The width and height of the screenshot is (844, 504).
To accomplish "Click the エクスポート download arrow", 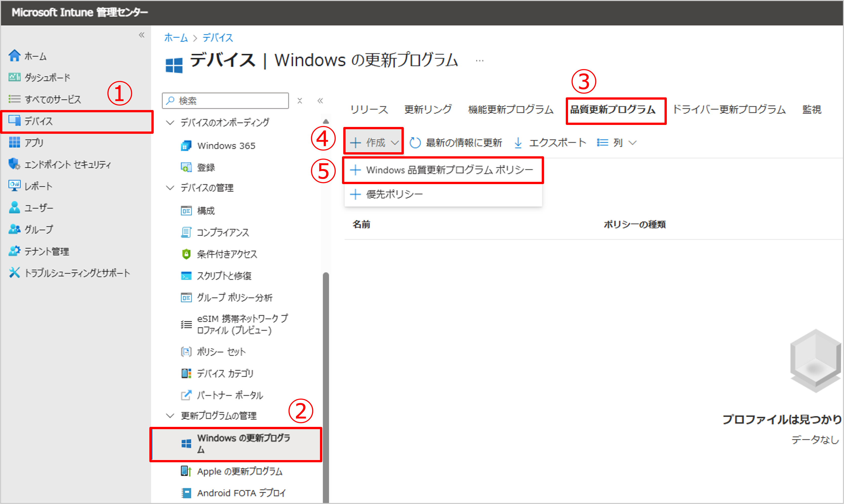I will tap(518, 143).
